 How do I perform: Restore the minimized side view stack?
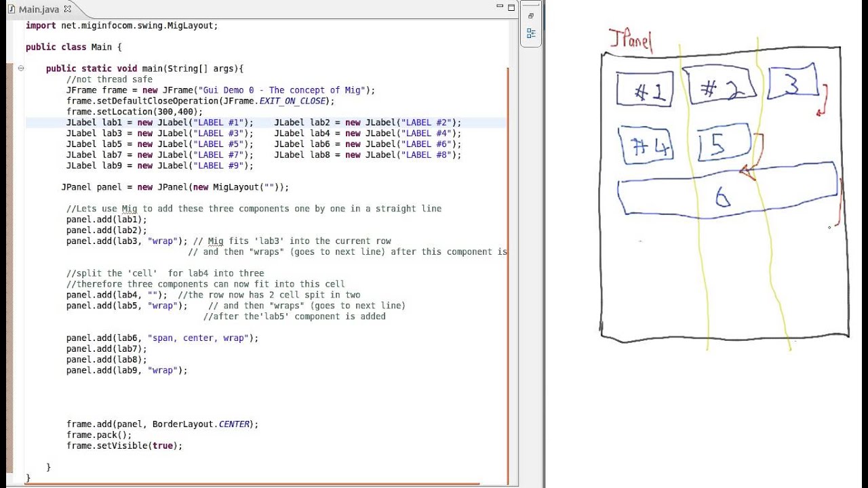coord(531,16)
